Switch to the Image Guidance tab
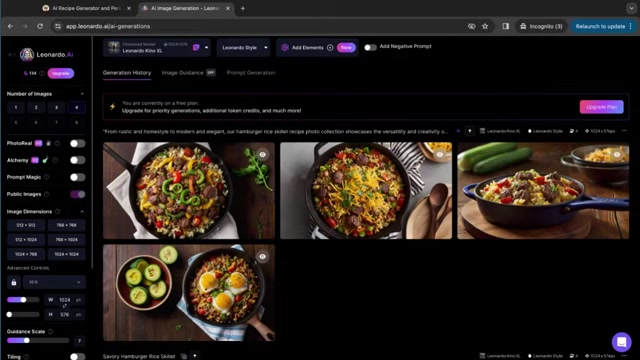 tap(182, 73)
